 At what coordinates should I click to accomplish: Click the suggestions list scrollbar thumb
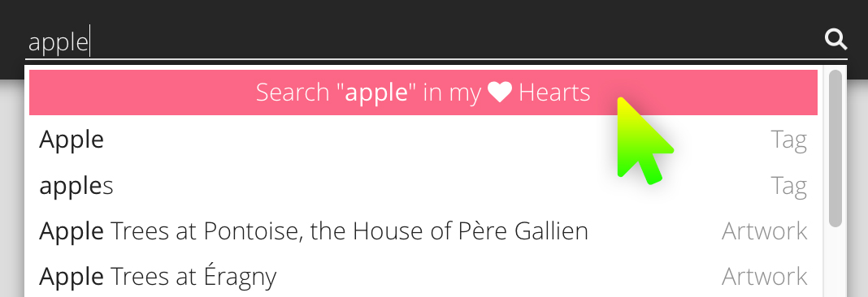[x=835, y=148]
